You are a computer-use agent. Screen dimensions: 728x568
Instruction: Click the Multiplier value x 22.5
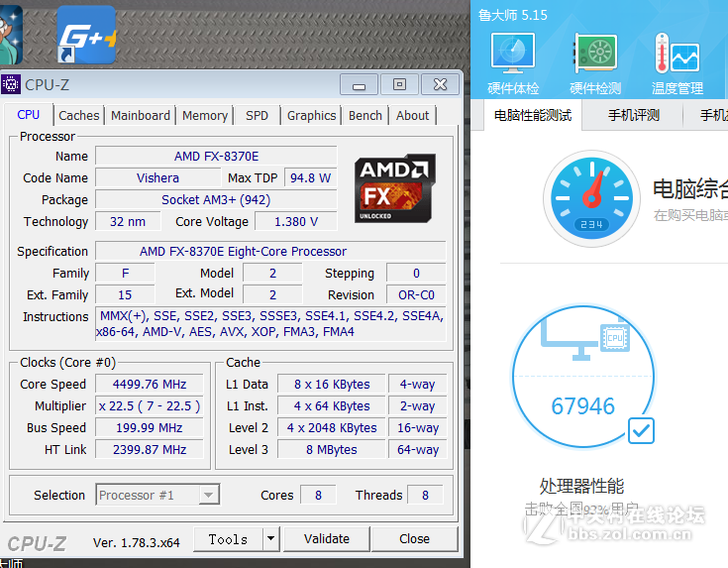tap(150, 406)
